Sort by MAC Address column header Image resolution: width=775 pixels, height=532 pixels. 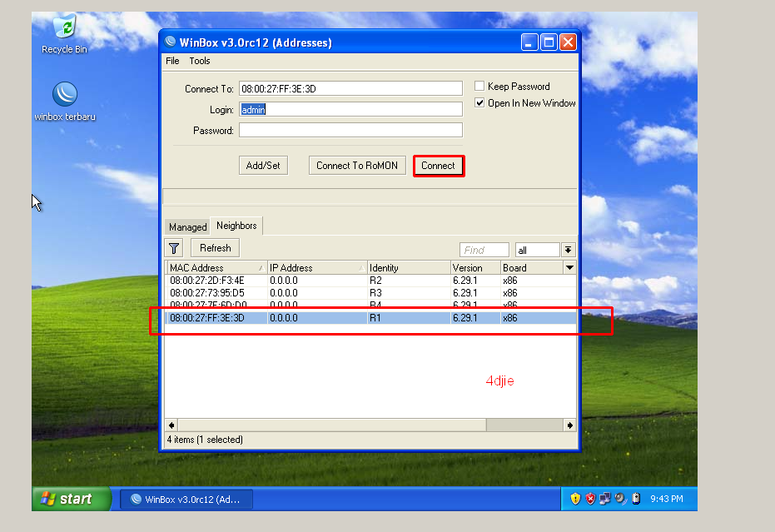[x=216, y=267]
